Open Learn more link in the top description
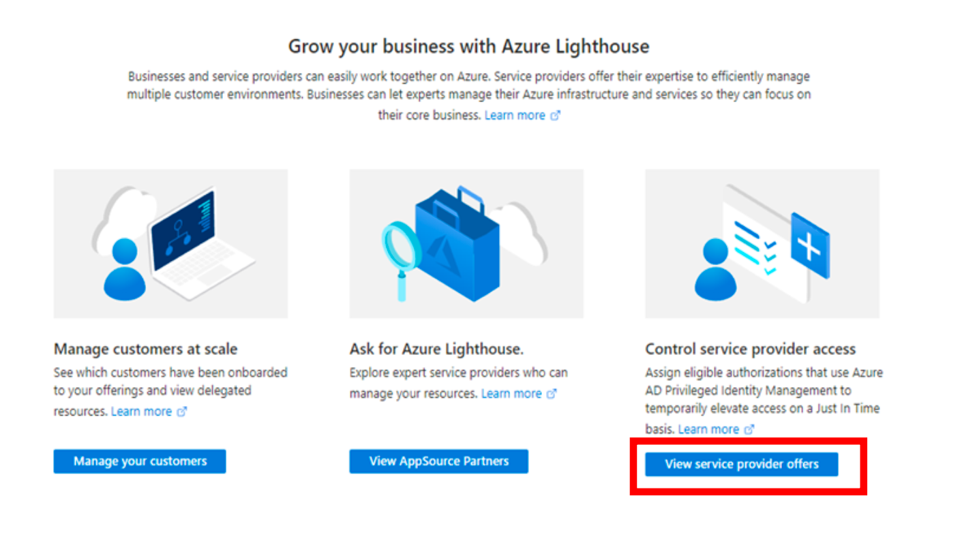Image resolution: width=960 pixels, height=560 pixels. (515, 115)
